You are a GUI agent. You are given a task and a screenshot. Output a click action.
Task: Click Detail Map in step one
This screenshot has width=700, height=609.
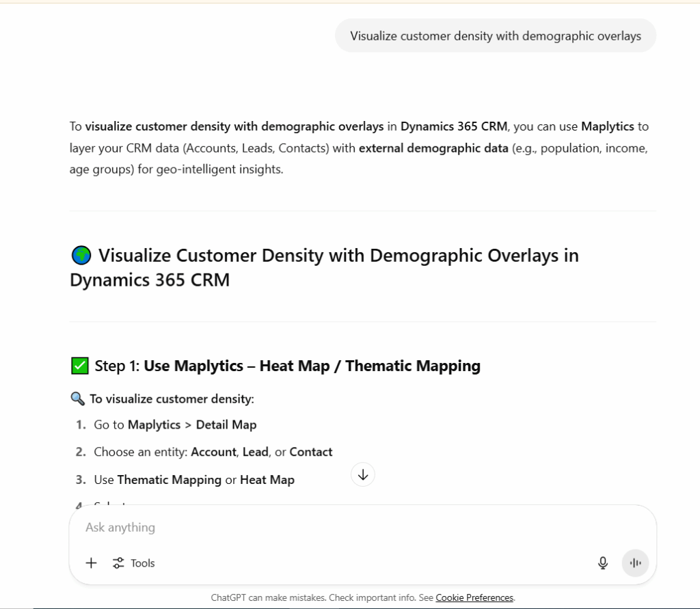click(226, 424)
